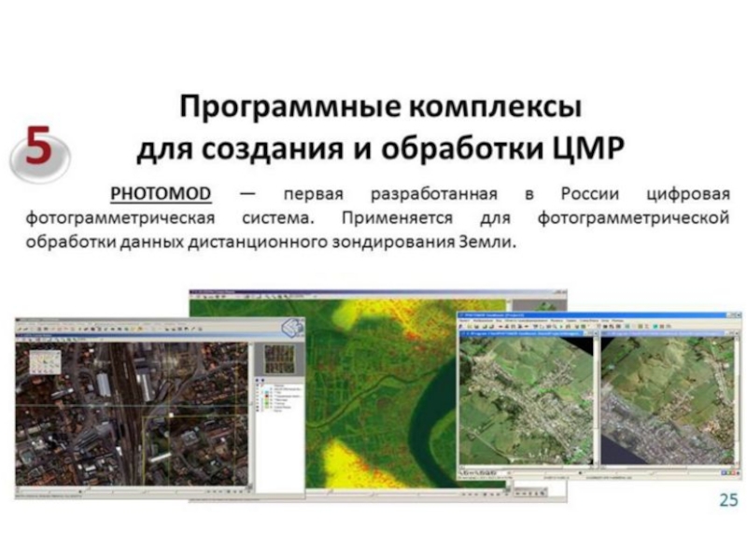Viewport: 747px width, 560px height.
Task: Open the overview thumbnail in the left window
Action: point(279,359)
